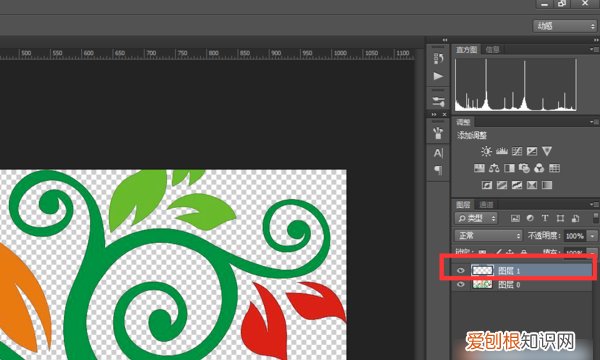
Task: Toggle lock layer position
Action: pos(510,252)
